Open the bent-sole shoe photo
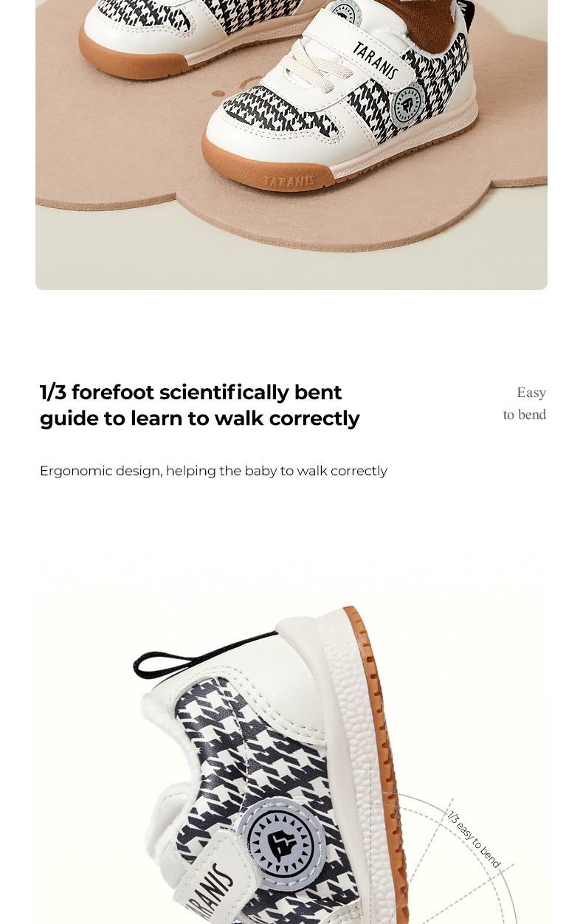 291,727
